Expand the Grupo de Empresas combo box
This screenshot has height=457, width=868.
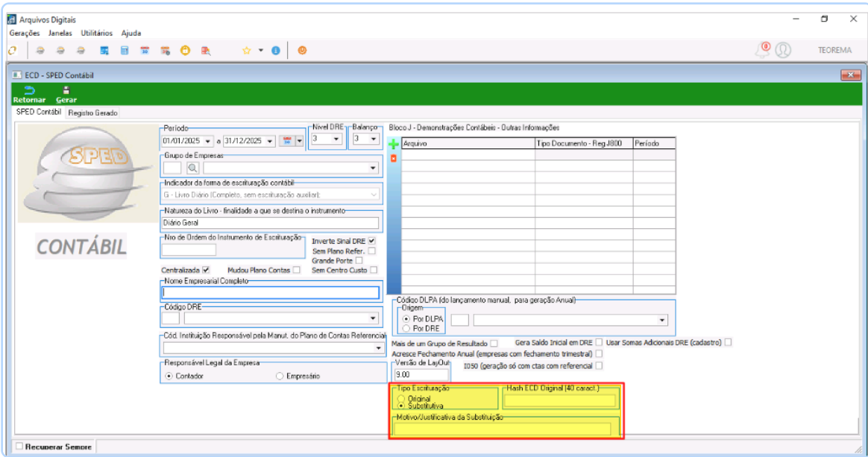(373, 168)
